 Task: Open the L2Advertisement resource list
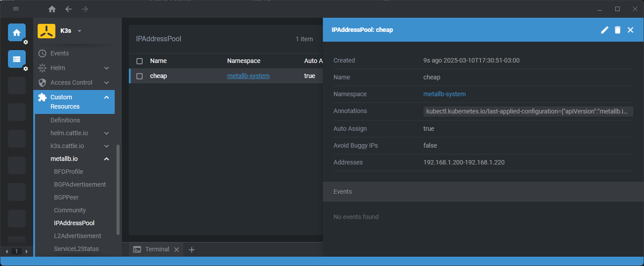click(78, 236)
